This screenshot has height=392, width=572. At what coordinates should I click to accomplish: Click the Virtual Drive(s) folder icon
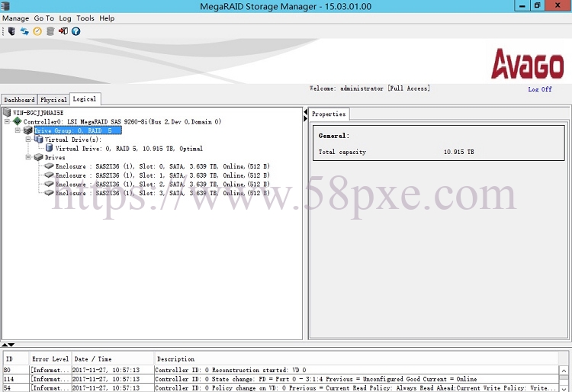coord(38,140)
